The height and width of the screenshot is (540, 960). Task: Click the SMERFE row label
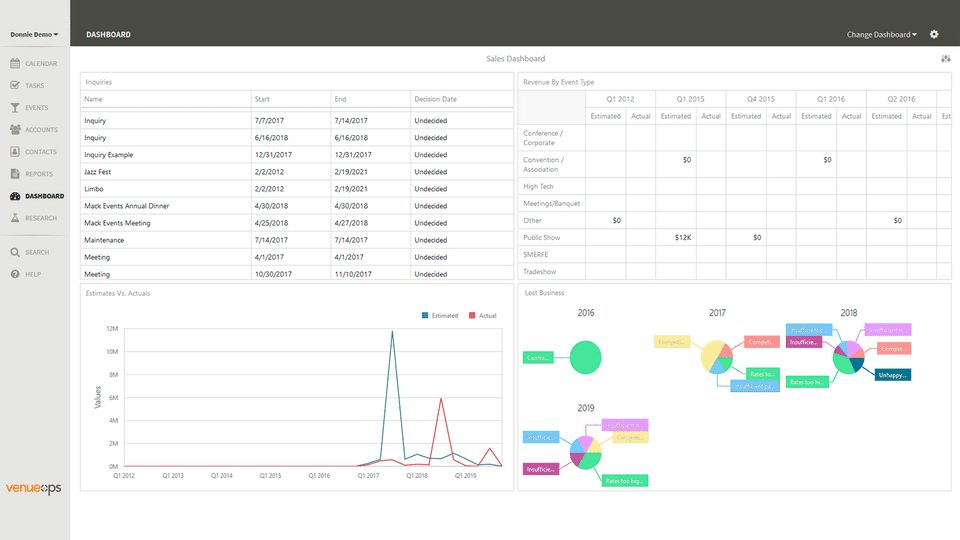click(536, 255)
